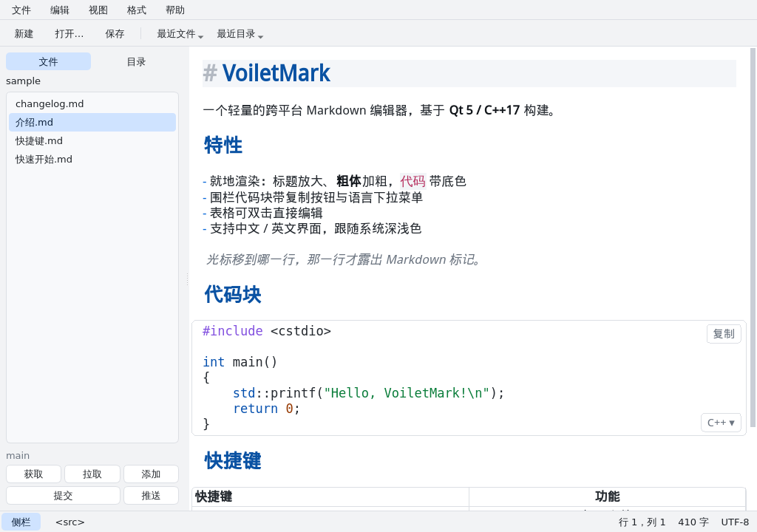Viewport: 757px width, 532px height.
Task: Click the 获取 git button
Action: [x=34, y=474]
